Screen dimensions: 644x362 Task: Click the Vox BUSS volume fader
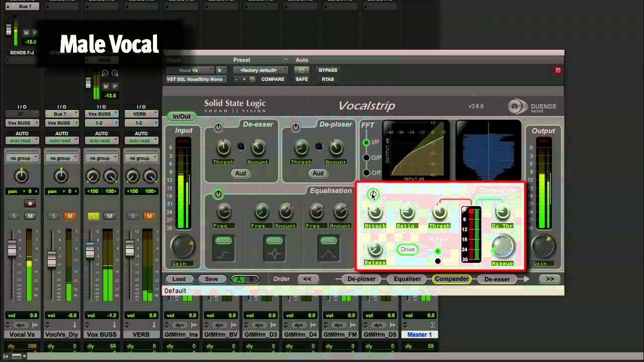[91, 250]
